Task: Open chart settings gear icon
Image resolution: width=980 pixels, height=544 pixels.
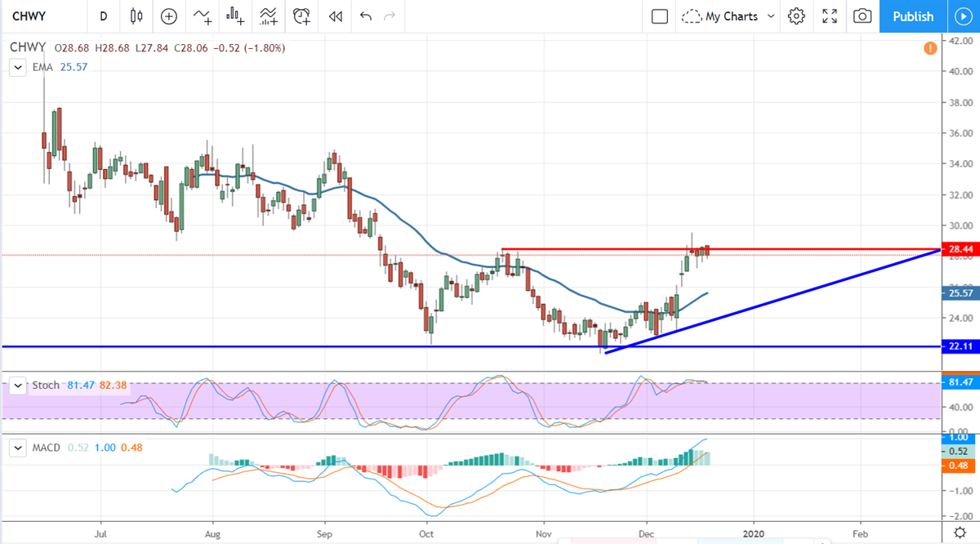Action: coord(797,16)
